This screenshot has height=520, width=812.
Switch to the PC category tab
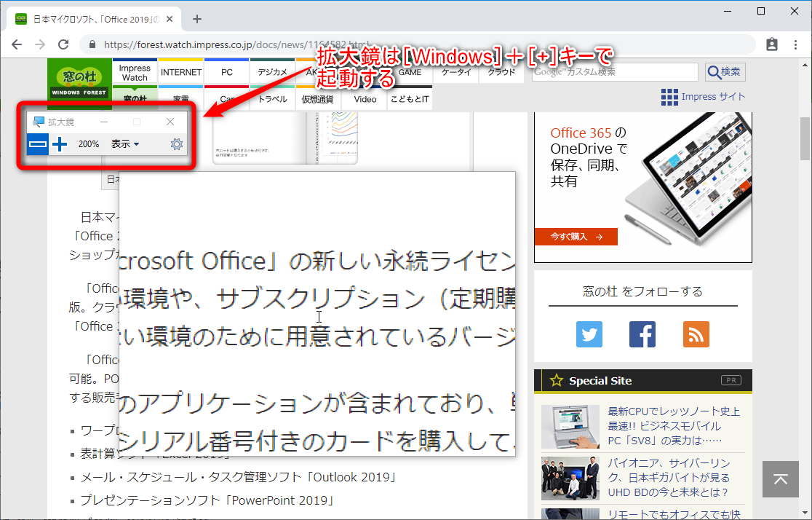(x=226, y=72)
